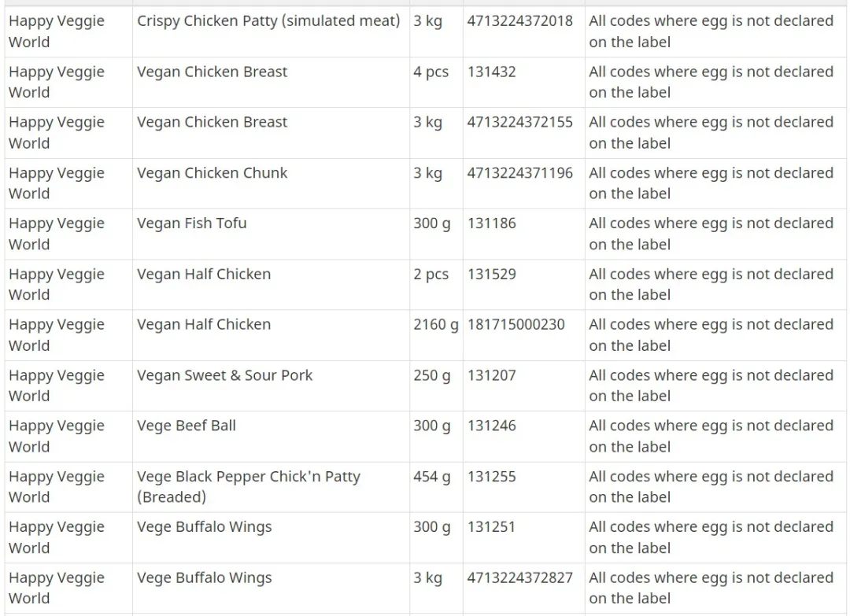850x616 pixels.
Task: Select the Vege Beef Ball product cell
Action: pyautogui.click(x=271, y=437)
